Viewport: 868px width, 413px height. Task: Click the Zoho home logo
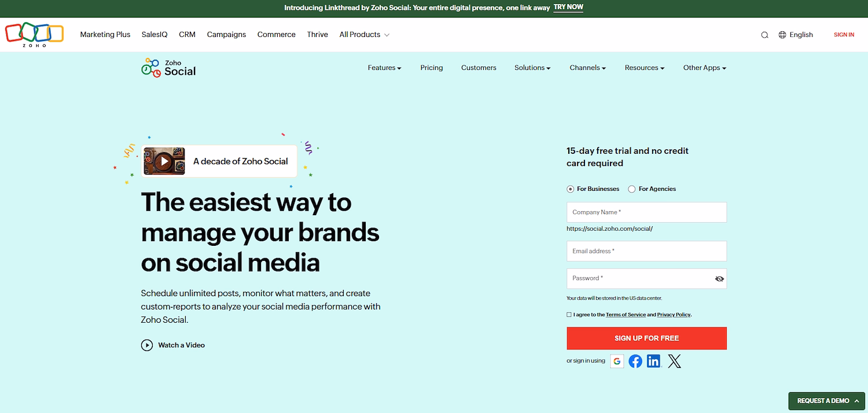click(33, 35)
